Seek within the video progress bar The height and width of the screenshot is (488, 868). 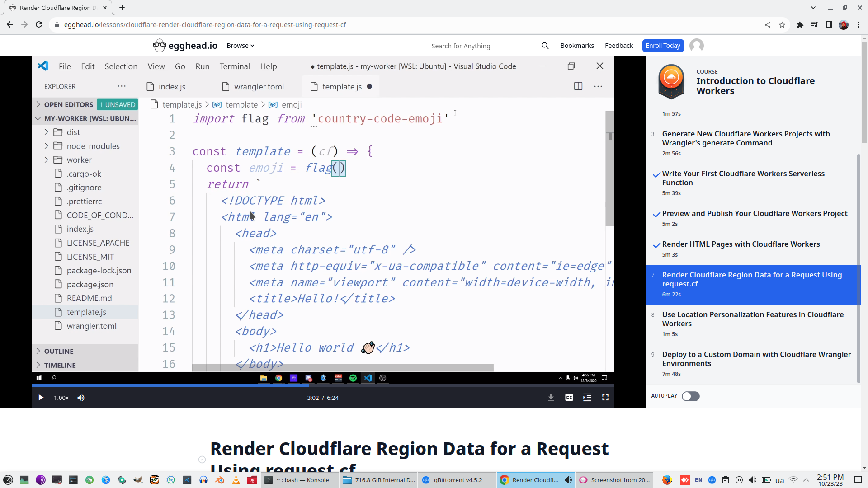pyautogui.click(x=407, y=385)
